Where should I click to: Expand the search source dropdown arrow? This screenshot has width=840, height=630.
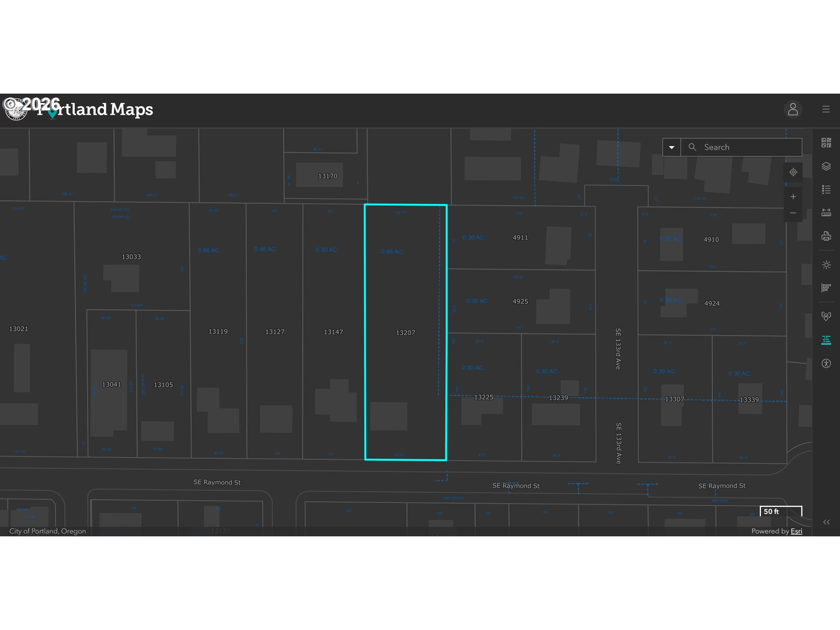pyautogui.click(x=672, y=147)
